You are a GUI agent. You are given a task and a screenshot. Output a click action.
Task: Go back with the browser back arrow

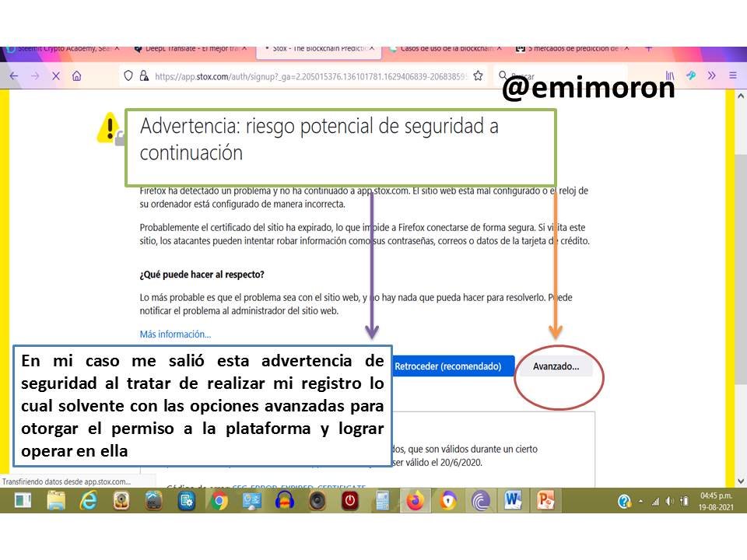[14, 75]
